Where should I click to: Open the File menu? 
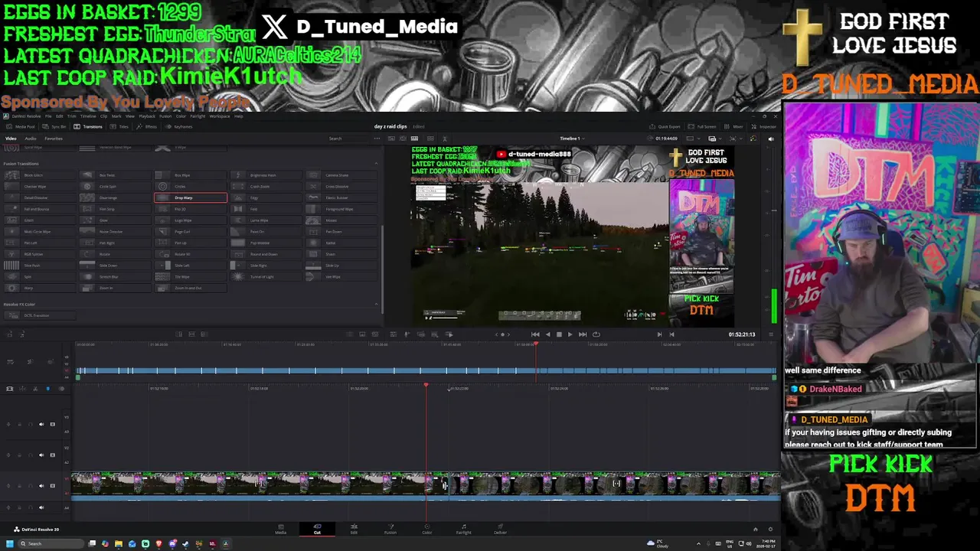[x=48, y=116]
